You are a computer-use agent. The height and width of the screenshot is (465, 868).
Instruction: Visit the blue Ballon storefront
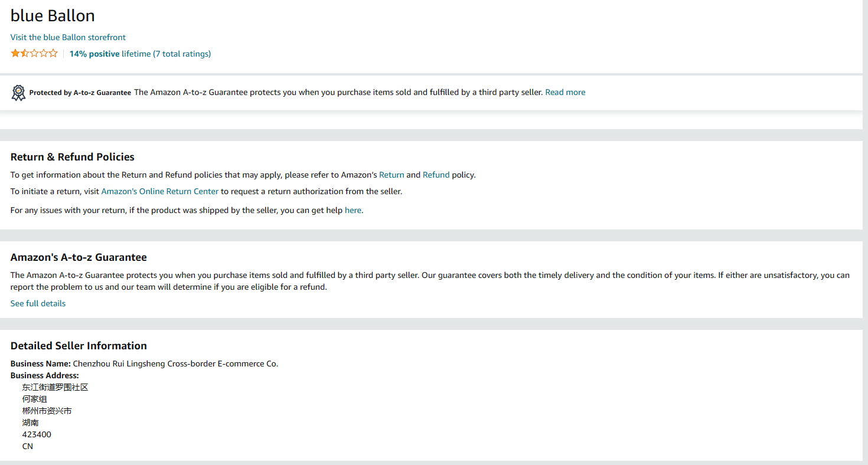click(68, 37)
